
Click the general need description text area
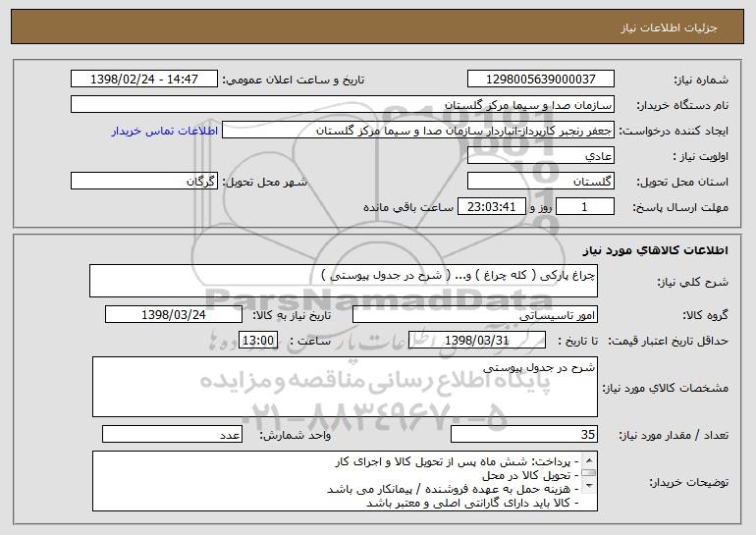click(344, 281)
